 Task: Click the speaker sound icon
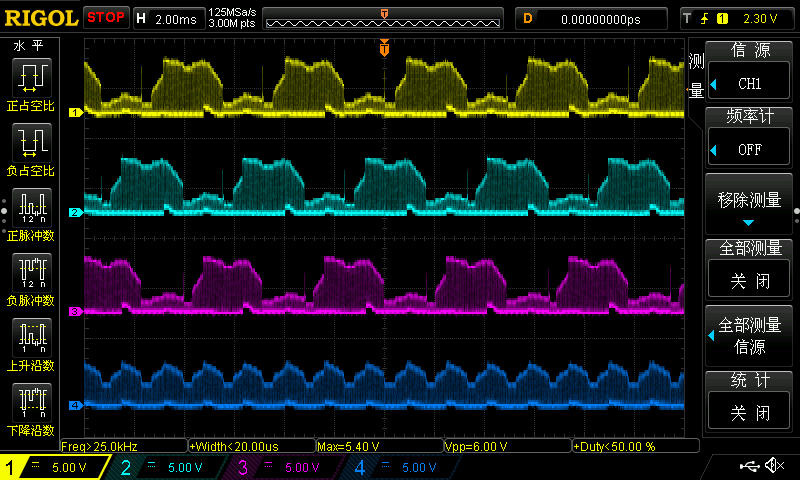[x=774, y=466]
